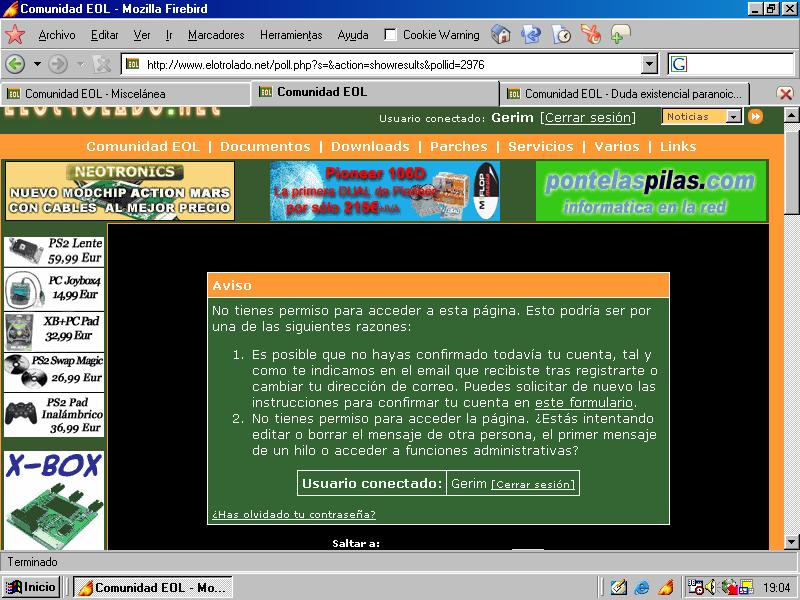This screenshot has height=600, width=800.
Task: Open the Ir menu
Action: pyautogui.click(x=169, y=35)
